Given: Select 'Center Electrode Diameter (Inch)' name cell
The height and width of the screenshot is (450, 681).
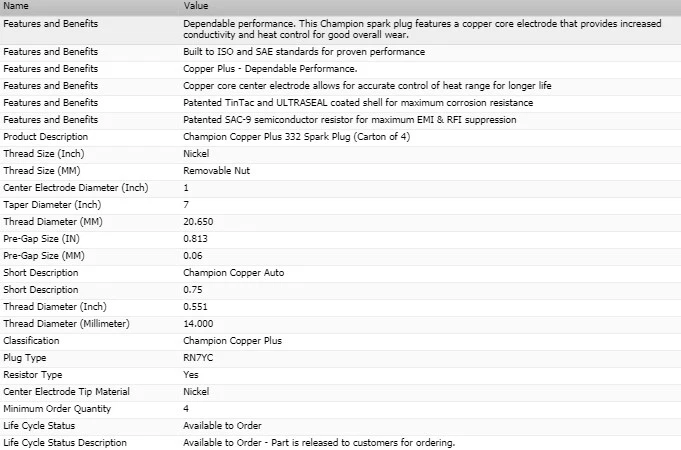Looking at the screenshot, I should pos(76,188).
